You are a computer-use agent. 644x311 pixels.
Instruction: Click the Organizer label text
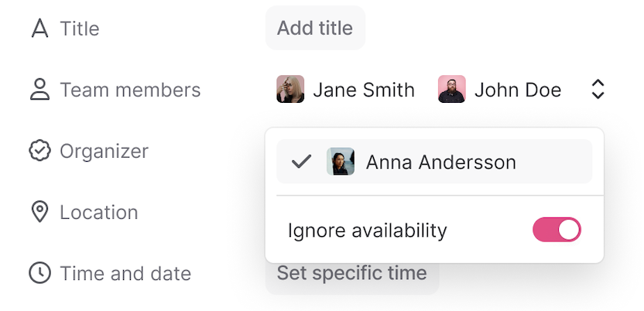pos(104,151)
